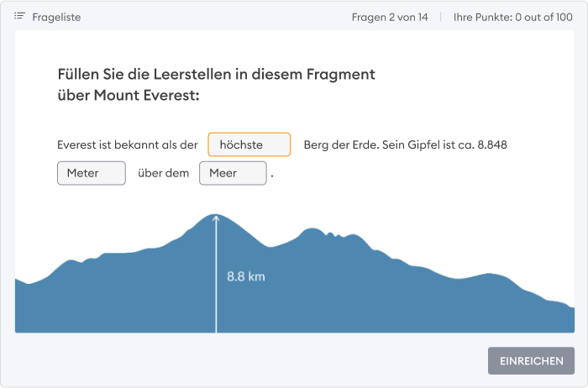
Task: Focus the blank containing "Meer"
Action: [233, 173]
